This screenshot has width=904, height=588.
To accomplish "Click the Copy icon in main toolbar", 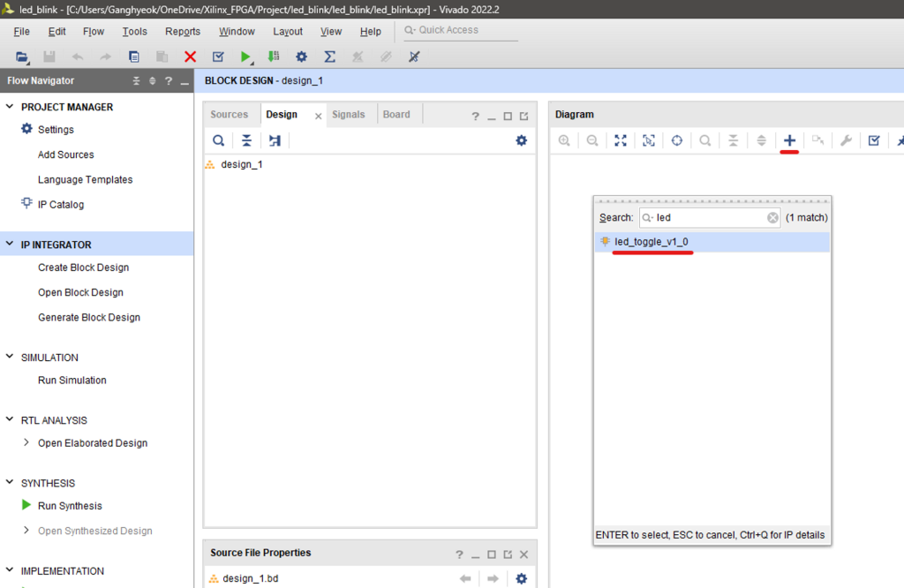I will tap(134, 57).
